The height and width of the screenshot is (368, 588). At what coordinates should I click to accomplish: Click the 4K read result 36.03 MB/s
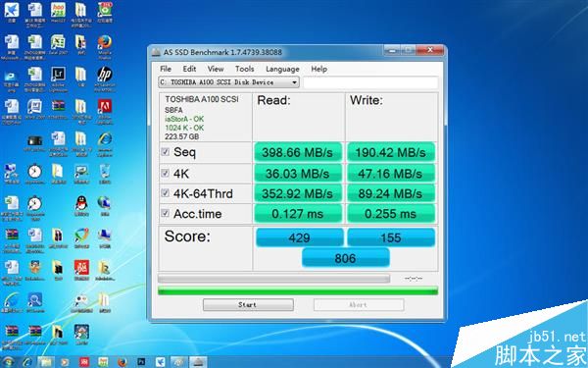pos(298,173)
